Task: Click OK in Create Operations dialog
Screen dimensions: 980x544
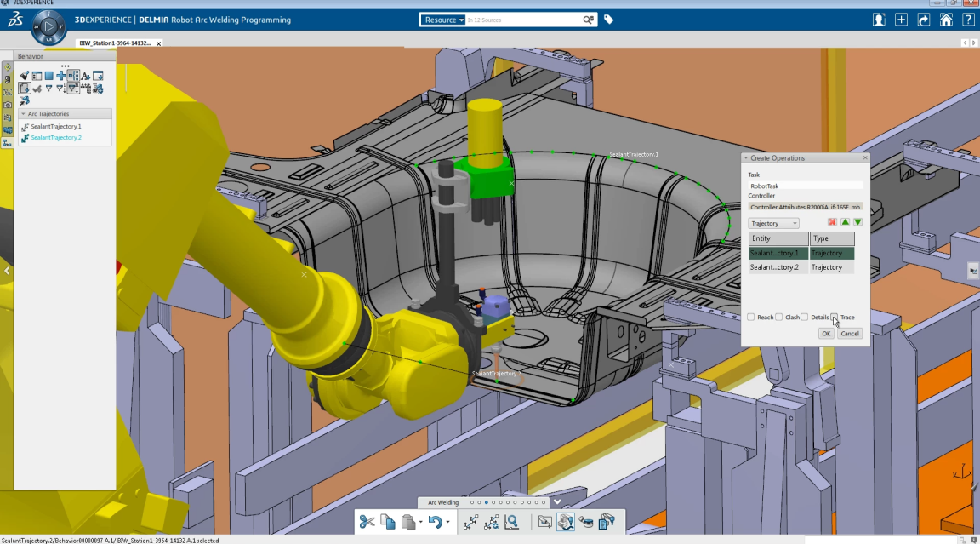Action: 825,334
